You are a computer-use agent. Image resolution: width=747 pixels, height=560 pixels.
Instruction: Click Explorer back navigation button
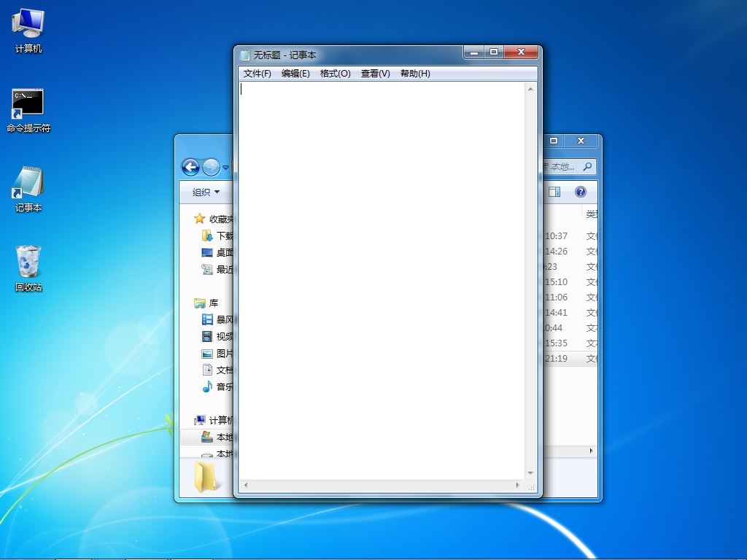(x=190, y=167)
